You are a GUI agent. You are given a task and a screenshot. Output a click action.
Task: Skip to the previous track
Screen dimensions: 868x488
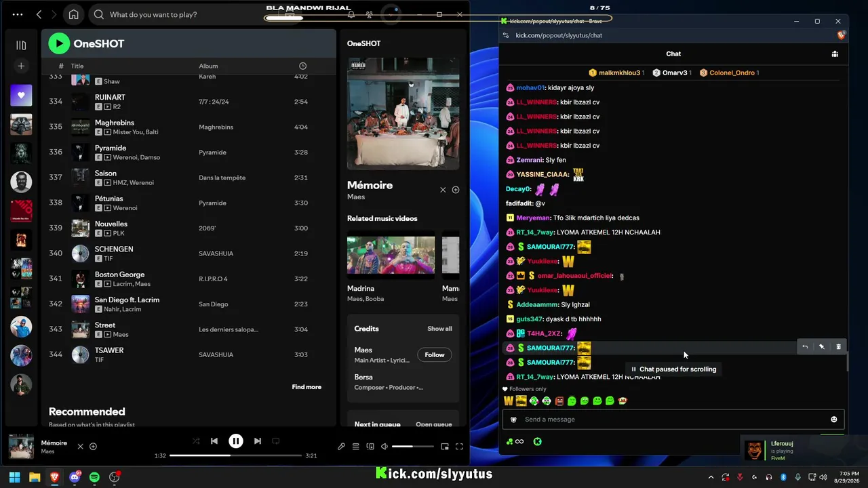(214, 441)
